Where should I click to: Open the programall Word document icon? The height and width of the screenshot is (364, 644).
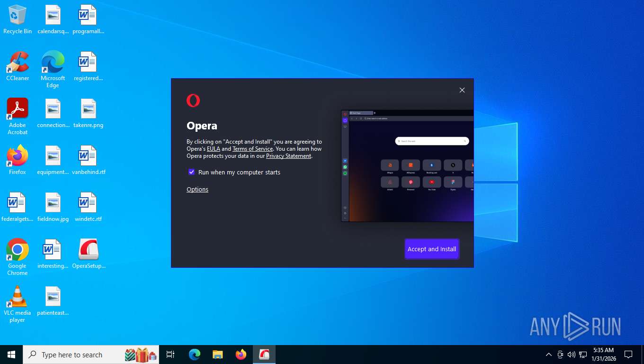click(x=88, y=19)
